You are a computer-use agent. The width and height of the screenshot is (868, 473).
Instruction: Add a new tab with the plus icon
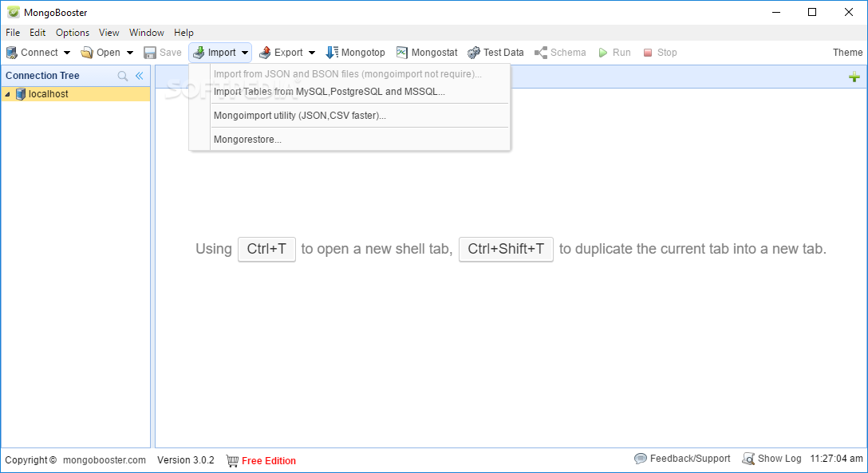tap(854, 77)
